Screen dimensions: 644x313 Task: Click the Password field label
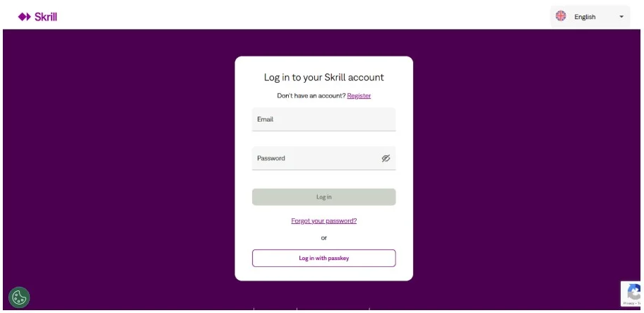271,158
